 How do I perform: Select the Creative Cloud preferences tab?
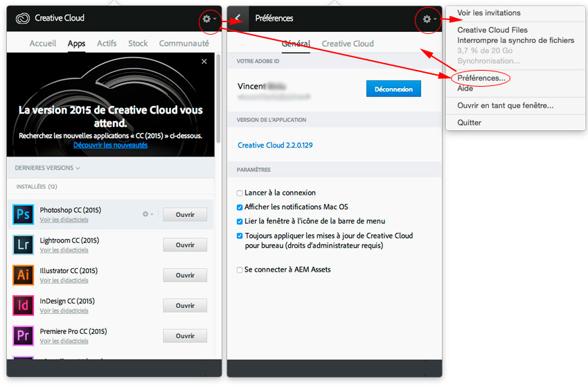[x=348, y=44]
